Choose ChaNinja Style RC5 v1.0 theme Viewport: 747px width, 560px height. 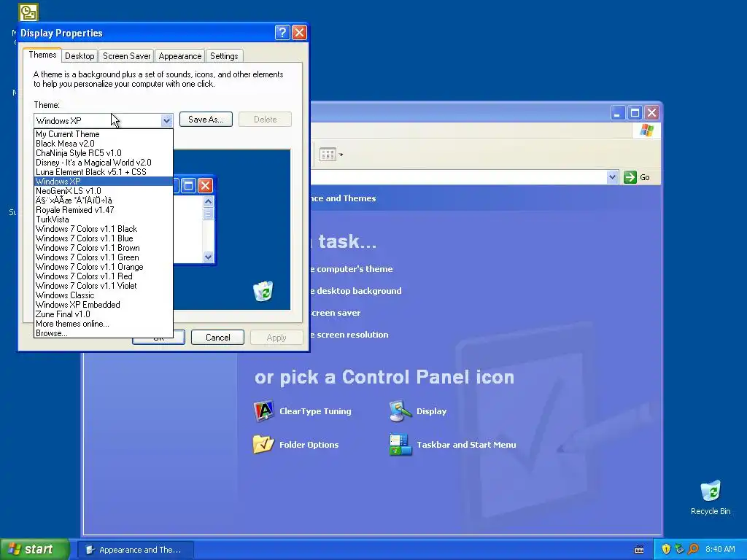(x=104, y=153)
